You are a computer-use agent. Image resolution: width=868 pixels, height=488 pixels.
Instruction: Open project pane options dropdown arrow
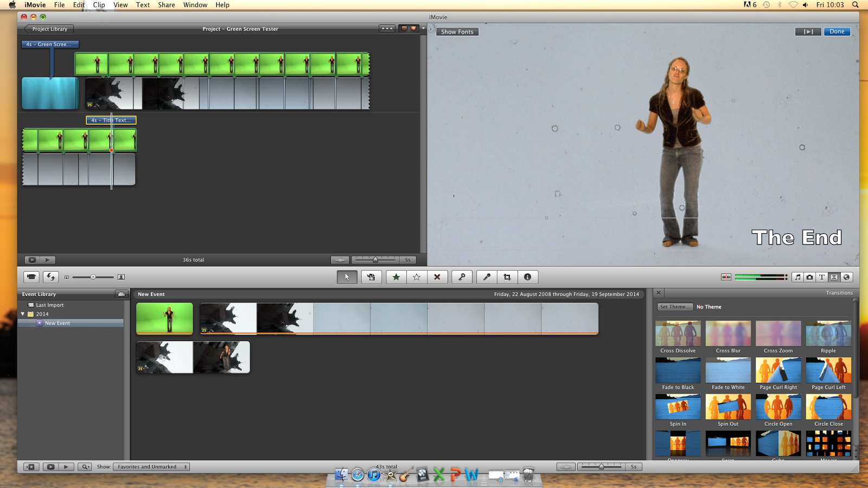(x=423, y=29)
